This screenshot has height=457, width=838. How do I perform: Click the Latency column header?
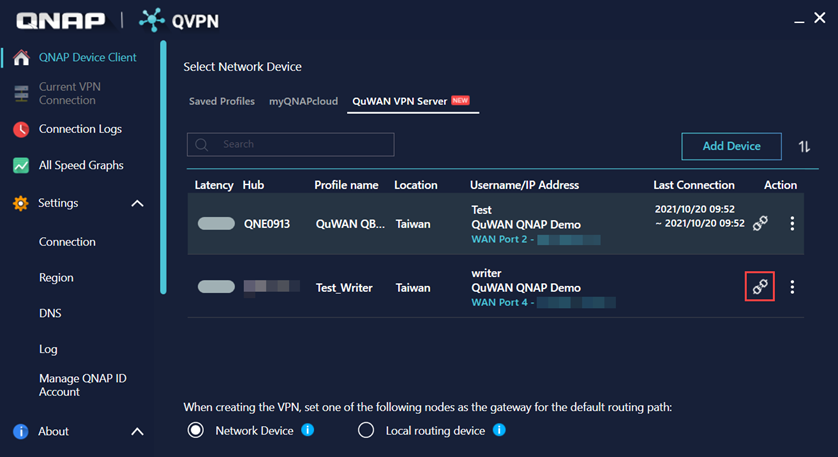pos(214,185)
